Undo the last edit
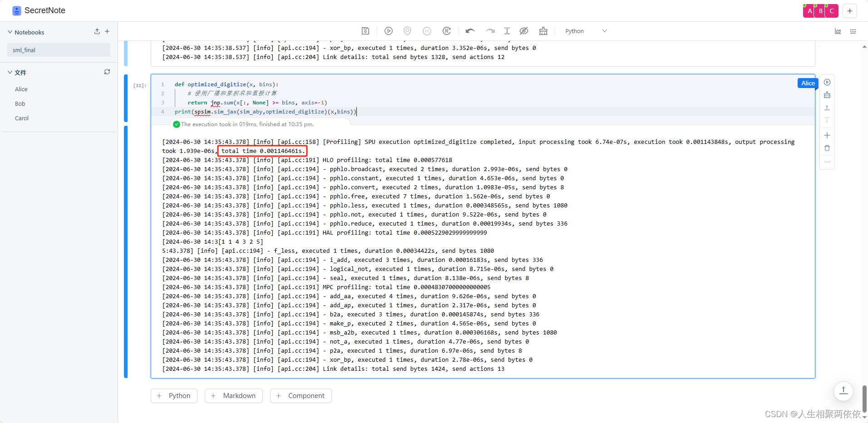This screenshot has height=423, width=868. (470, 31)
